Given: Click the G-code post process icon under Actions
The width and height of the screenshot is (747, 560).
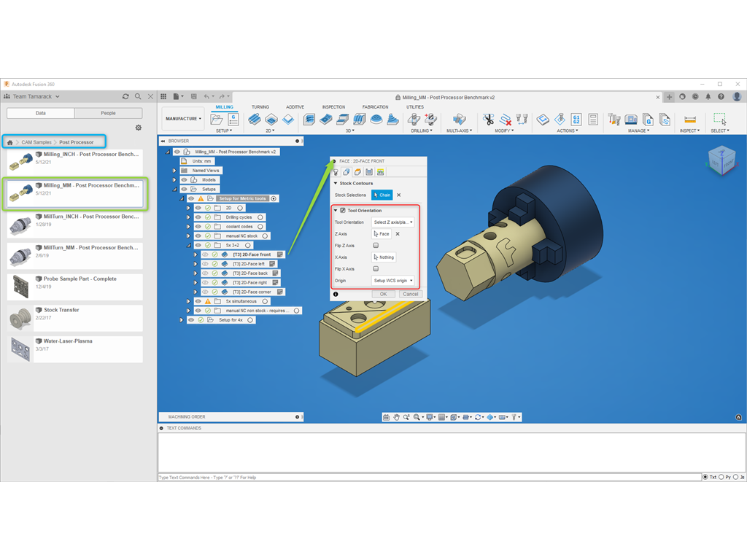Looking at the screenshot, I should coord(575,120).
